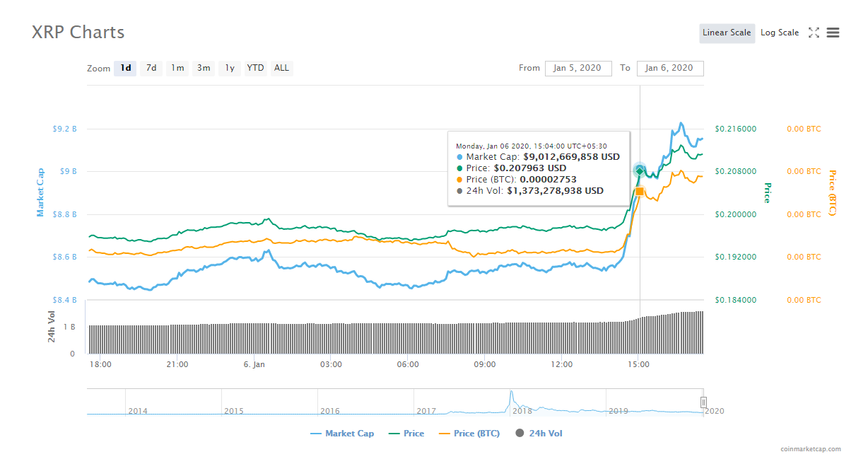This screenshot has height=476, width=868.
Task: Edit the To date field Jan 6, 2020
Action: click(670, 68)
